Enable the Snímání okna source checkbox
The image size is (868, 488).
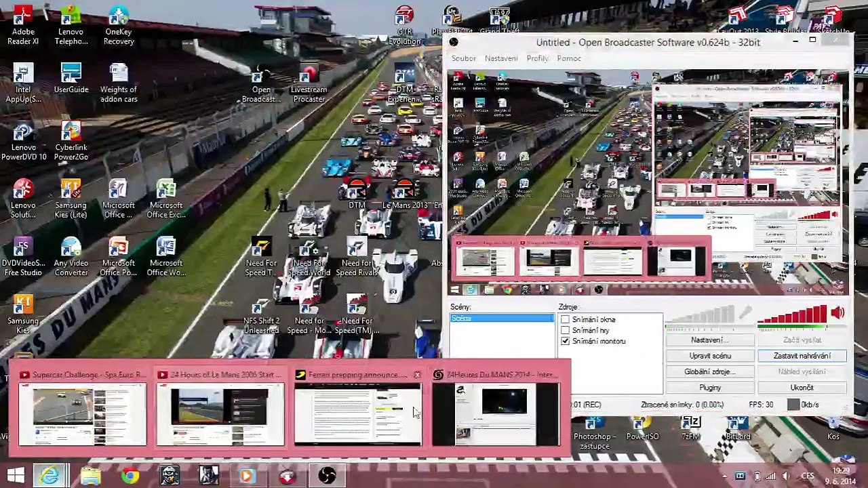(565, 319)
